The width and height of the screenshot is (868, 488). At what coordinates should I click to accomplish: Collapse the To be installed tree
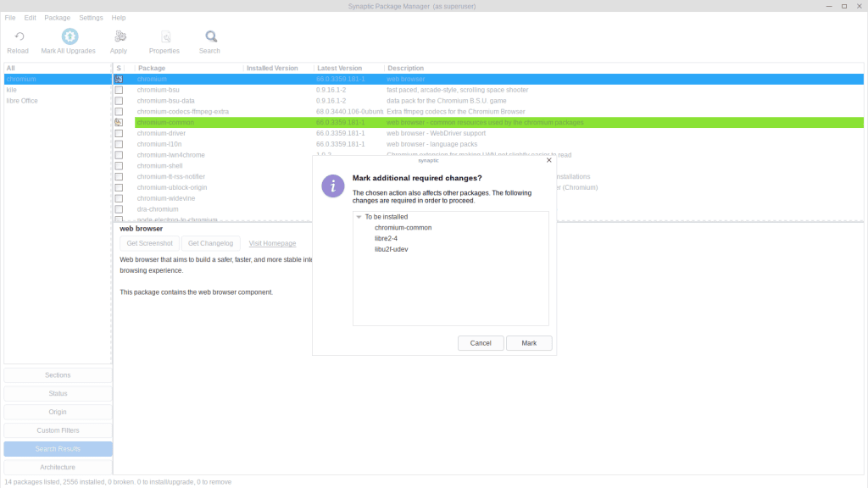359,217
